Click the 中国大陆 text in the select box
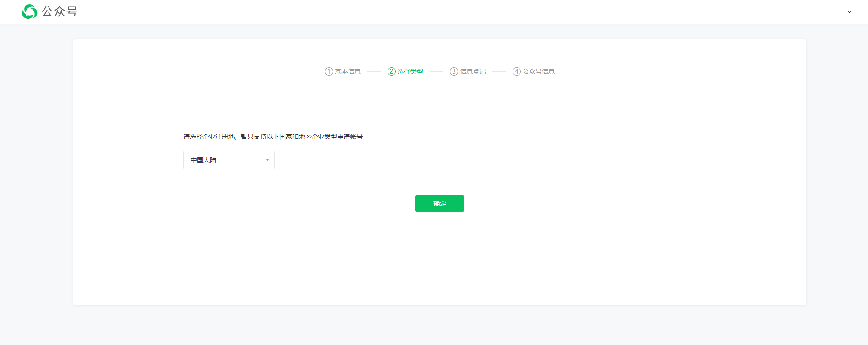868x345 pixels. [x=203, y=160]
